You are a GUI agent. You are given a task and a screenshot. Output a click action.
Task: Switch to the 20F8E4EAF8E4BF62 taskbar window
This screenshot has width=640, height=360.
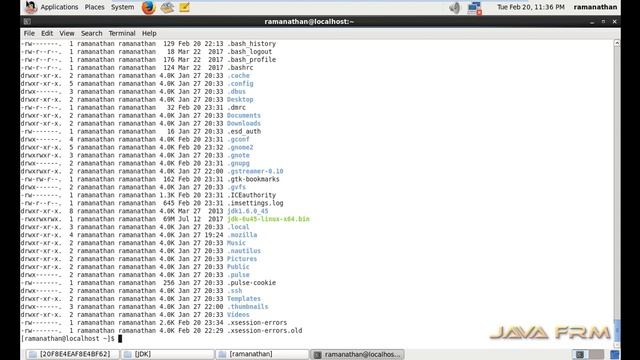coord(73,354)
